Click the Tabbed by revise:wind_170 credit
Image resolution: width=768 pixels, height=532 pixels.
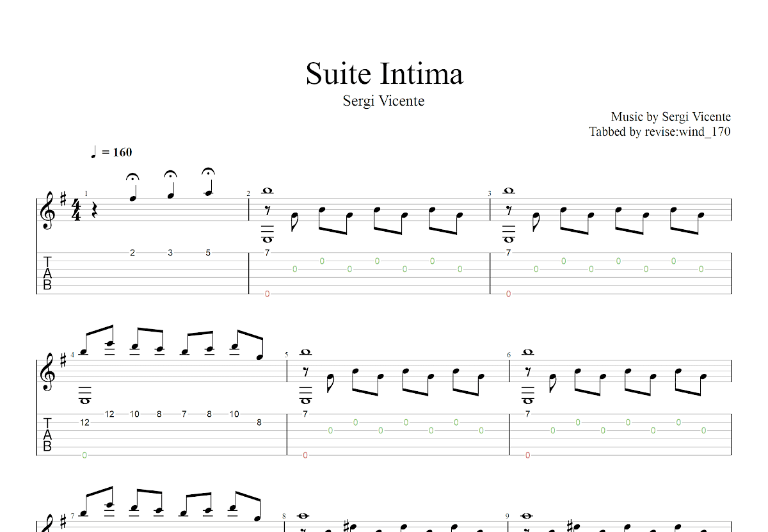pos(659,132)
